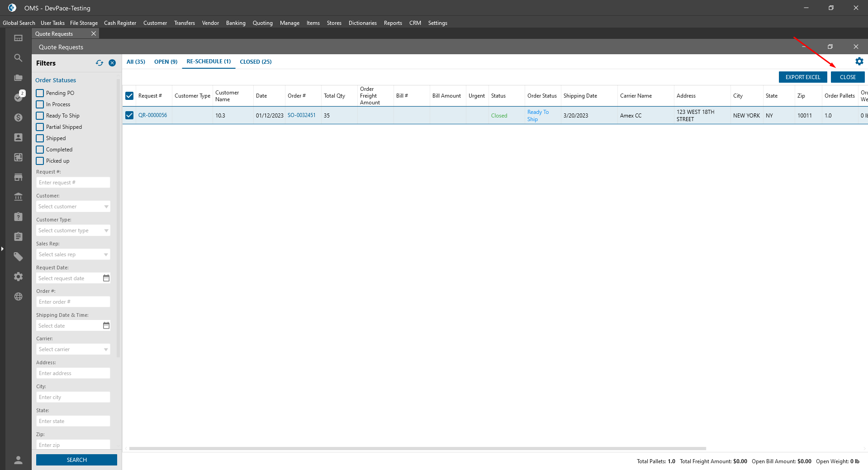
Task: Toggle the select-all checkbox in table header
Action: point(129,96)
